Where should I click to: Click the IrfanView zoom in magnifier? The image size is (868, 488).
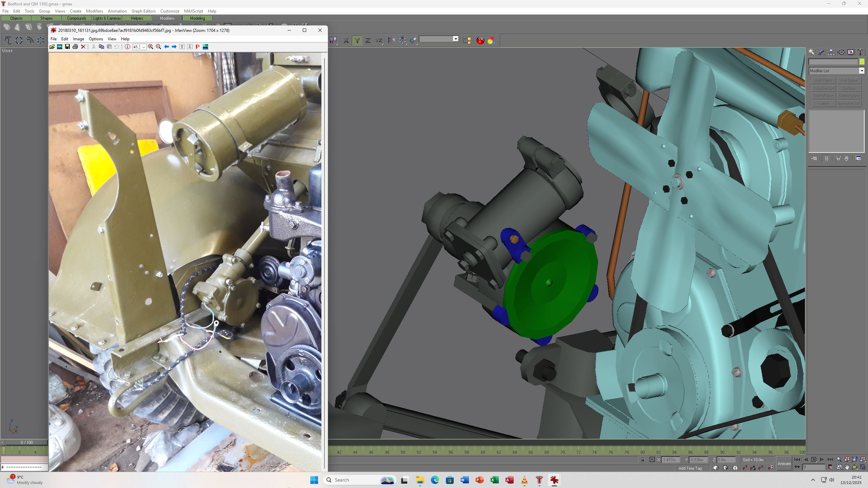[x=151, y=47]
